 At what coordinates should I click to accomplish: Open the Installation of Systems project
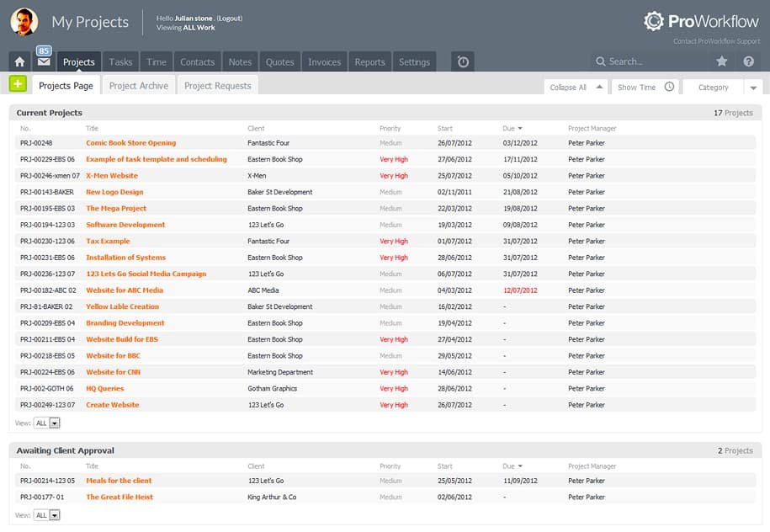[x=125, y=258]
